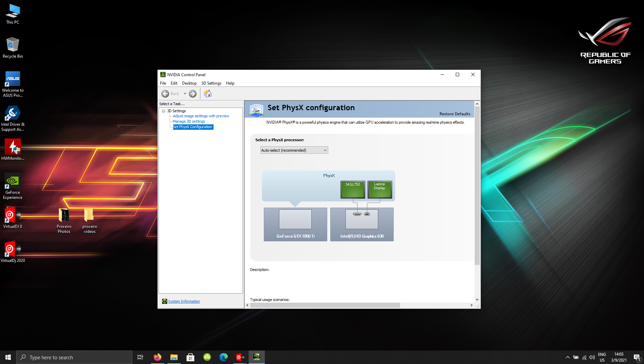Open the PhysX processor dropdown
This screenshot has width=644, height=364.
pos(294,150)
